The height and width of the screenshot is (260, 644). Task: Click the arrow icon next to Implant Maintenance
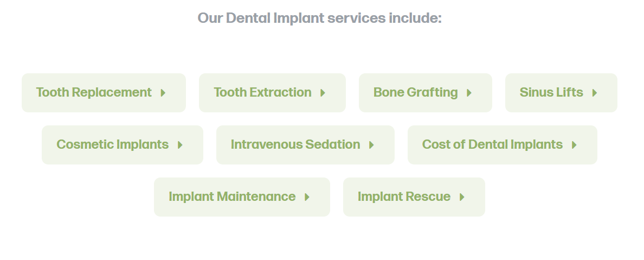(x=307, y=197)
